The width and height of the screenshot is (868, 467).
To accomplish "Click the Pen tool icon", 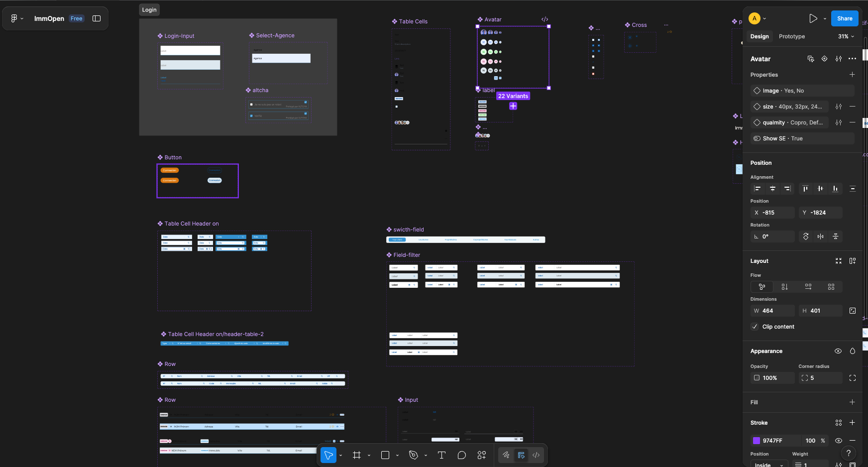I will tap(413, 455).
